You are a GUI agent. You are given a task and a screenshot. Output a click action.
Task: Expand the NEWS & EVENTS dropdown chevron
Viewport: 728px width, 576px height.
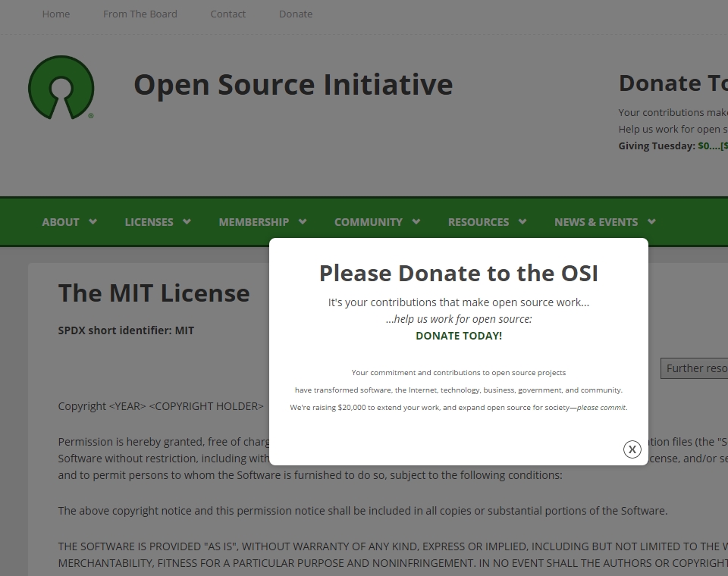coord(652,221)
